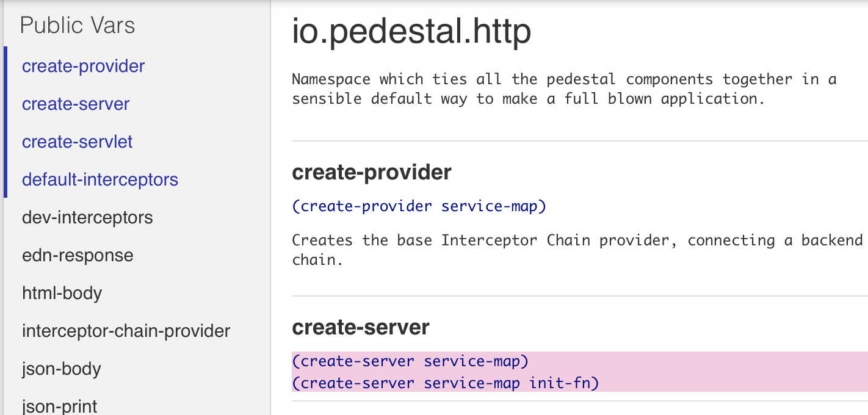This screenshot has height=415, width=868.
Task: Click the (create-server service-map) usage signature
Action: coord(410,361)
